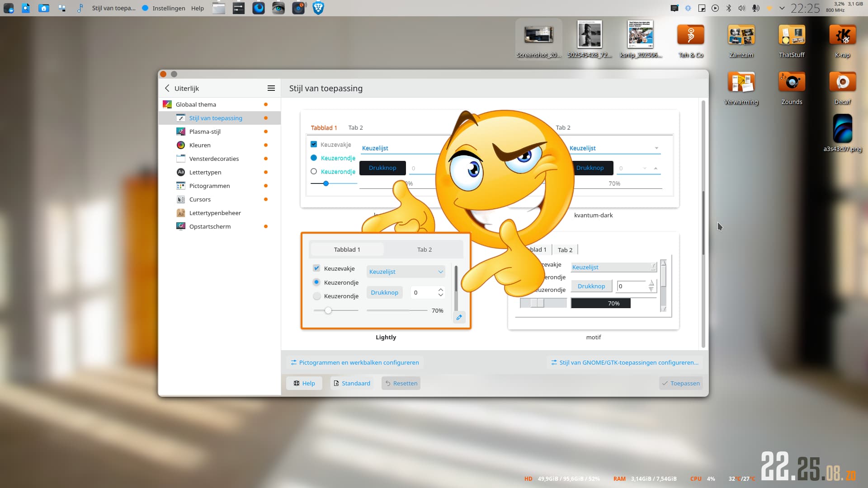The width and height of the screenshot is (868, 488).
Task: Switch to Tabblad 1 in Lightly preview
Action: pos(347,249)
